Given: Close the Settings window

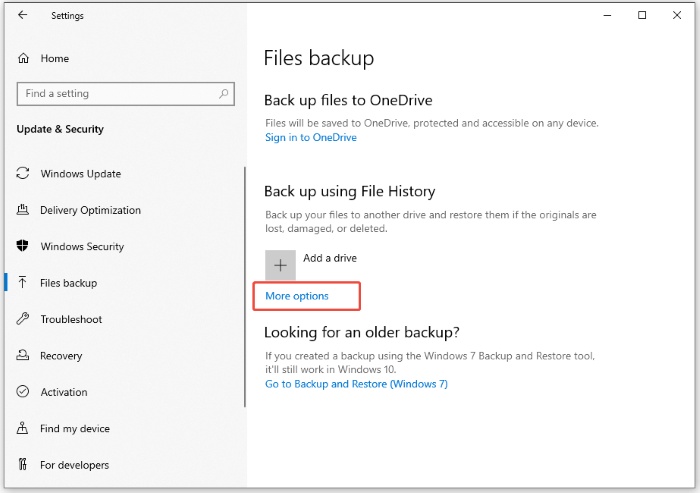Looking at the screenshot, I should pyautogui.click(x=677, y=15).
